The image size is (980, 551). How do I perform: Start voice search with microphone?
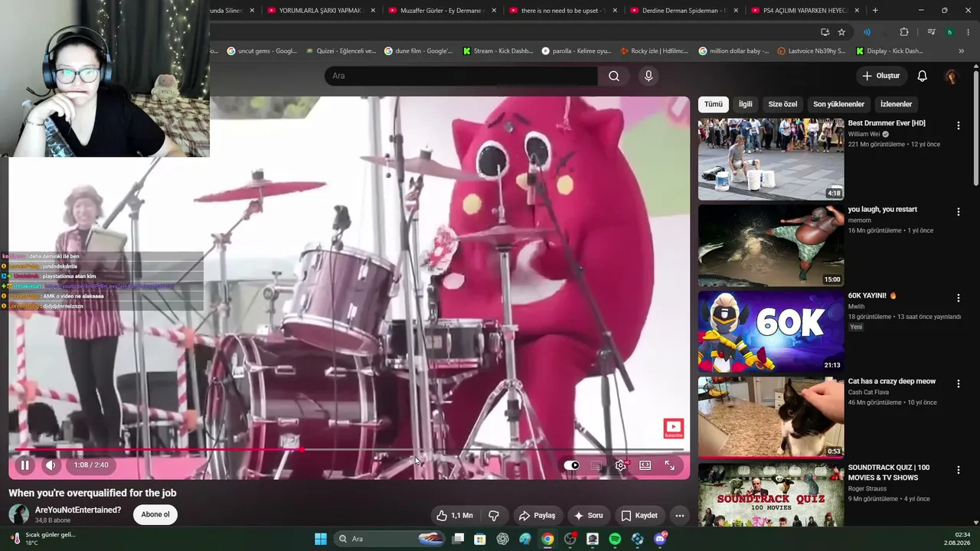648,76
